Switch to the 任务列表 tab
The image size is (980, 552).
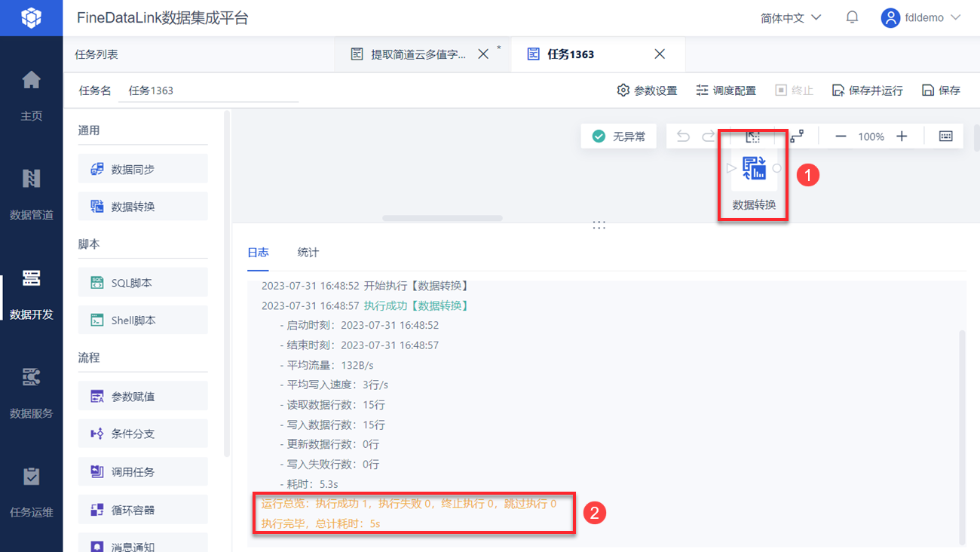pos(96,54)
